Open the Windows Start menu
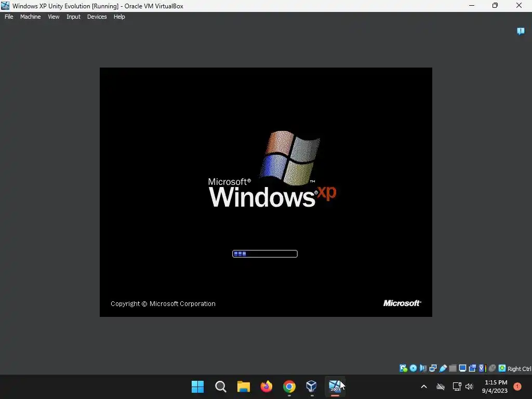The width and height of the screenshot is (532, 399). 197,386
